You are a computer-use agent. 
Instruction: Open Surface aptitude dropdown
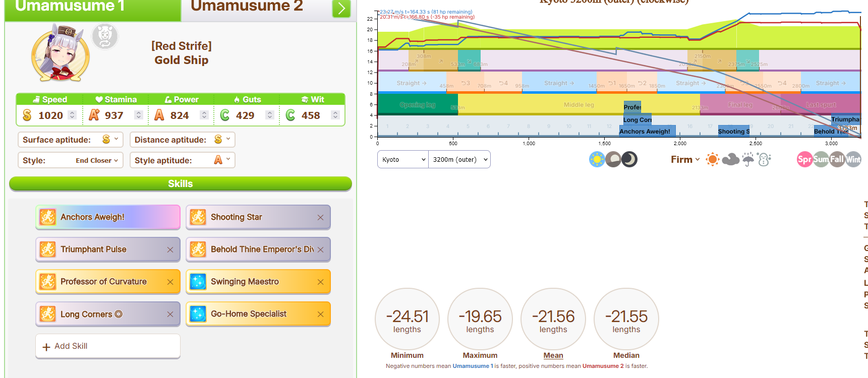71,140
